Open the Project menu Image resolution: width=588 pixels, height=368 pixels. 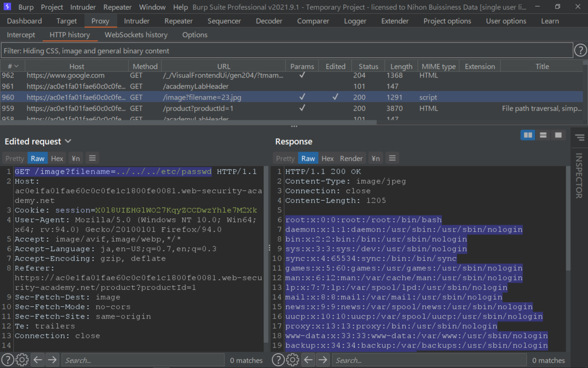[x=52, y=7]
